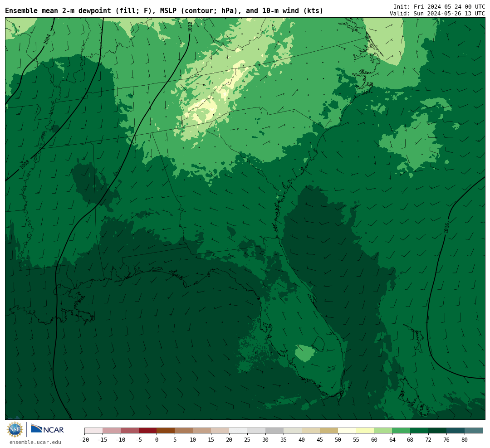Pick the colorbar swatch between -15 and -10
490x448 pixels.
tap(112, 431)
